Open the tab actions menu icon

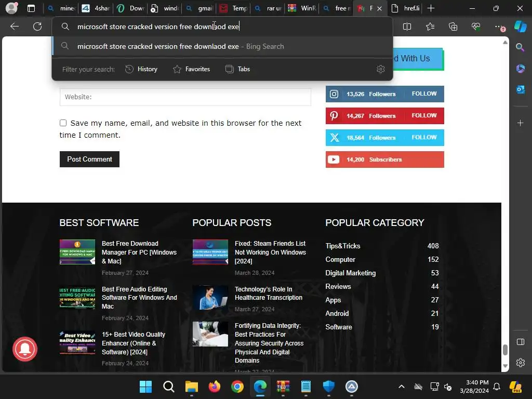click(x=31, y=8)
